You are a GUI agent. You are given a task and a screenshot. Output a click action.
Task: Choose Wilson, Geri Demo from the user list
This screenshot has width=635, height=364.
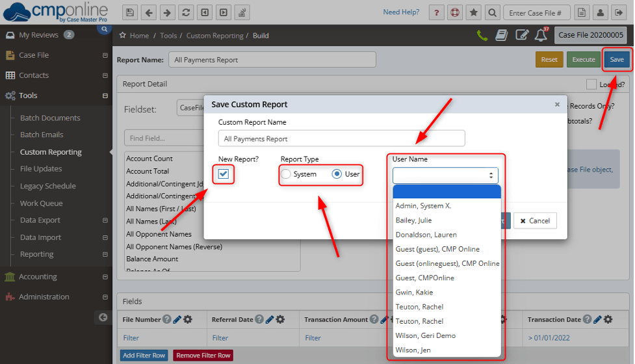coord(447,335)
